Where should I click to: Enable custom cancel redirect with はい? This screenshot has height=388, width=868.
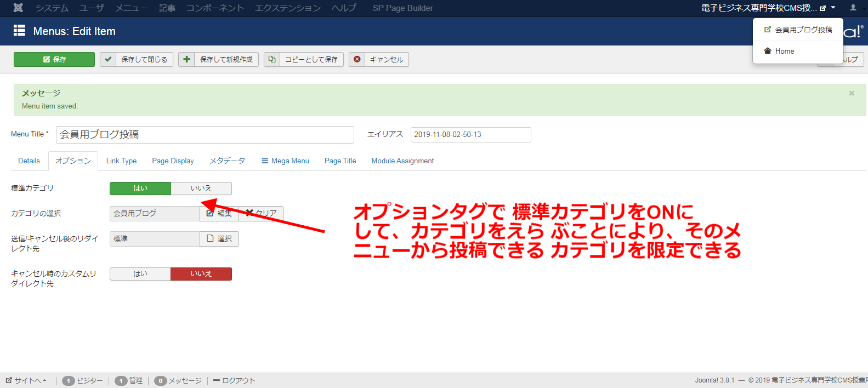pos(140,274)
